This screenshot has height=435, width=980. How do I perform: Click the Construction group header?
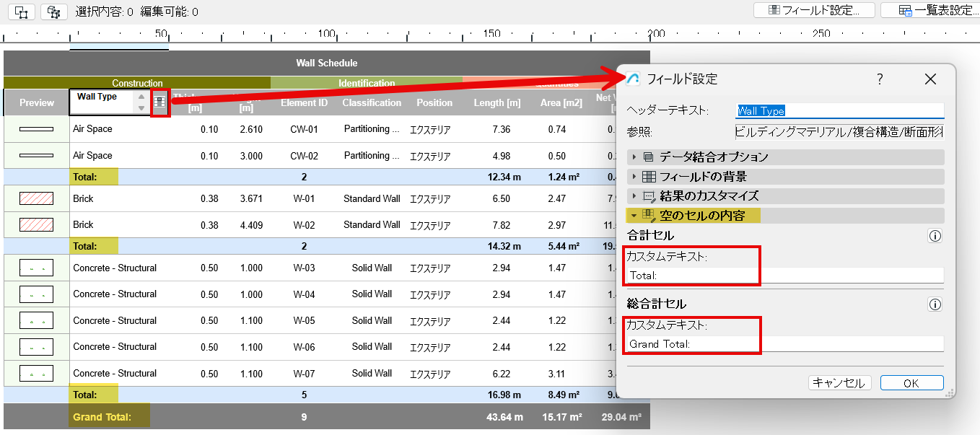tap(137, 83)
